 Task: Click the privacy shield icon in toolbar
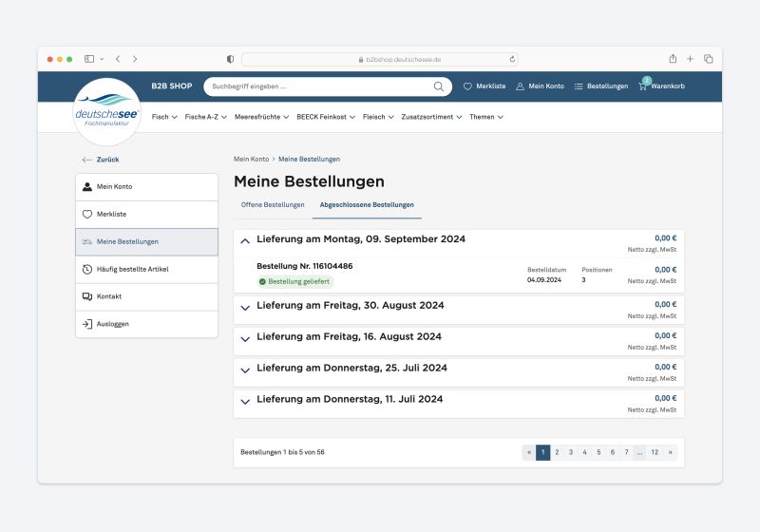pyautogui.click(x=230, y=59)
